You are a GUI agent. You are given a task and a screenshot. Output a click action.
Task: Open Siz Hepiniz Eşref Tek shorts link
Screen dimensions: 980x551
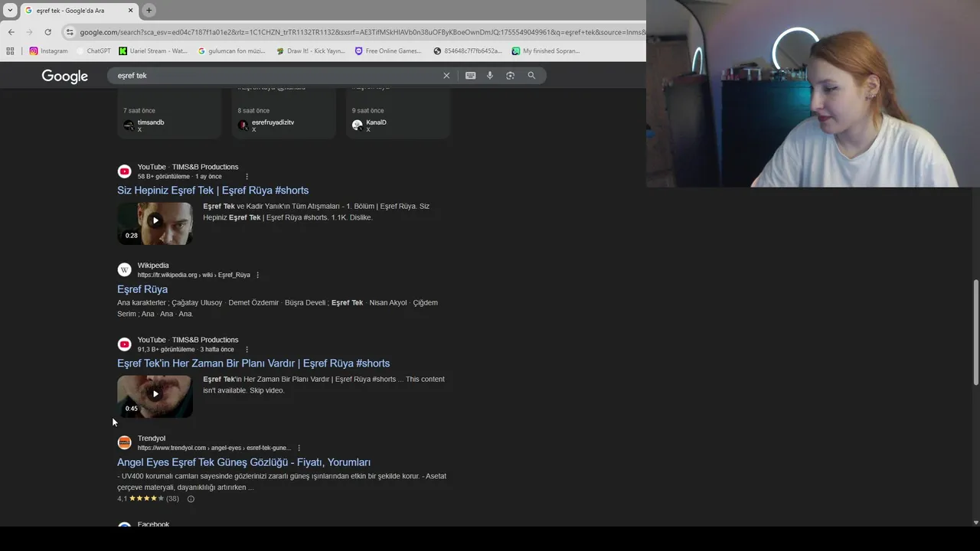tap(213, 191)
